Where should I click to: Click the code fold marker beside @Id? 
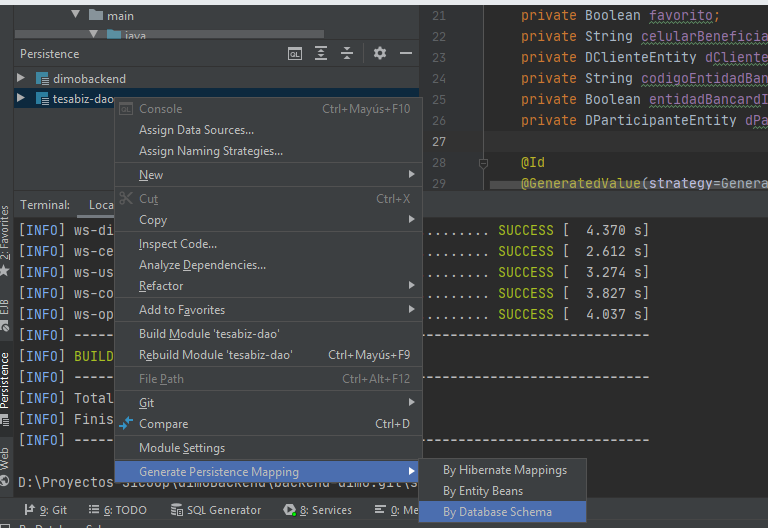[x=482, y=162]
